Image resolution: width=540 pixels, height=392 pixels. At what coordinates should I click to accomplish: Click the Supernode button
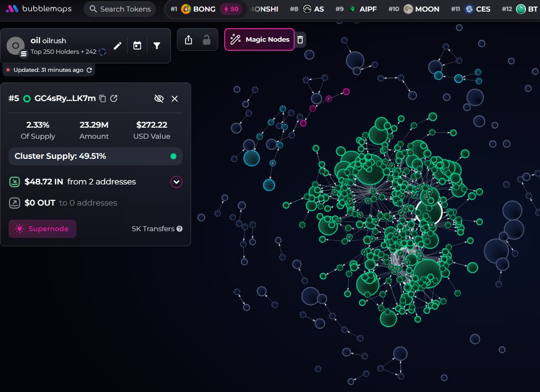point(42,229)
